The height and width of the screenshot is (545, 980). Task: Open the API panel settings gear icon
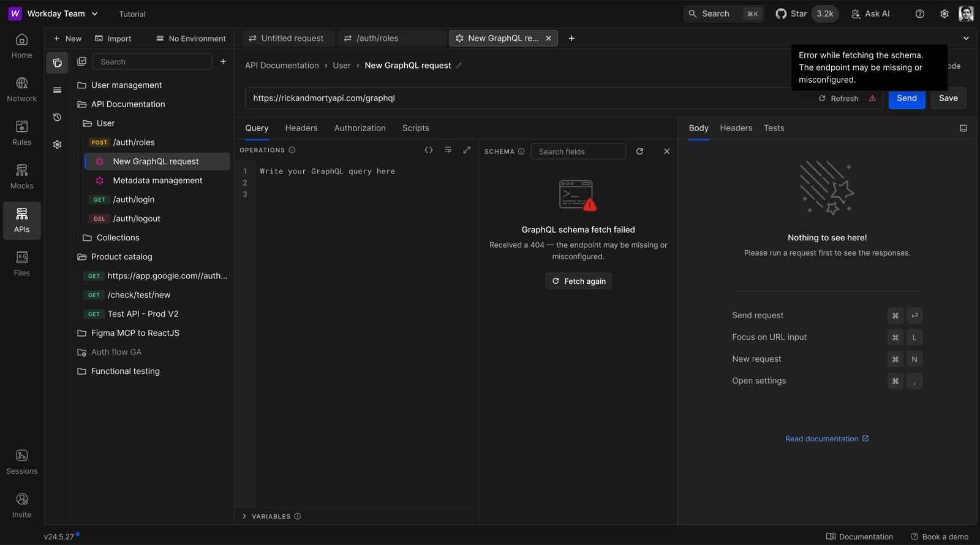point(57,145)
